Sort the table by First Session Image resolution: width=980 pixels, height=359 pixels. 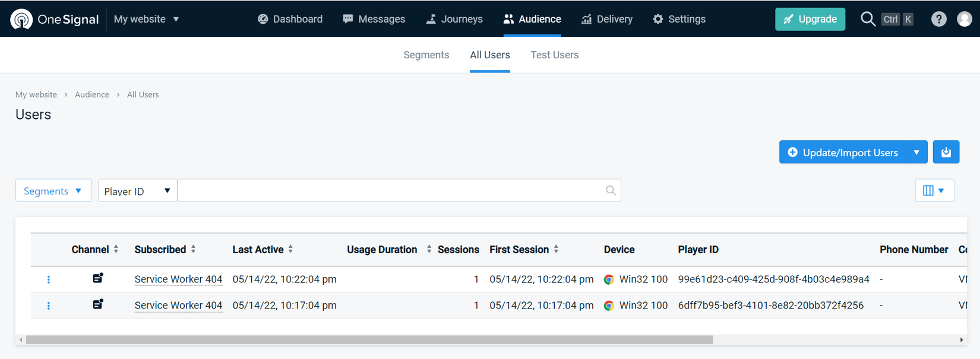[556, 249]
